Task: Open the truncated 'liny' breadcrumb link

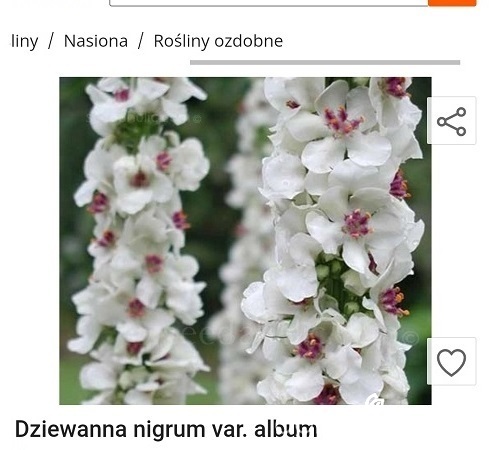Action: 24,41
